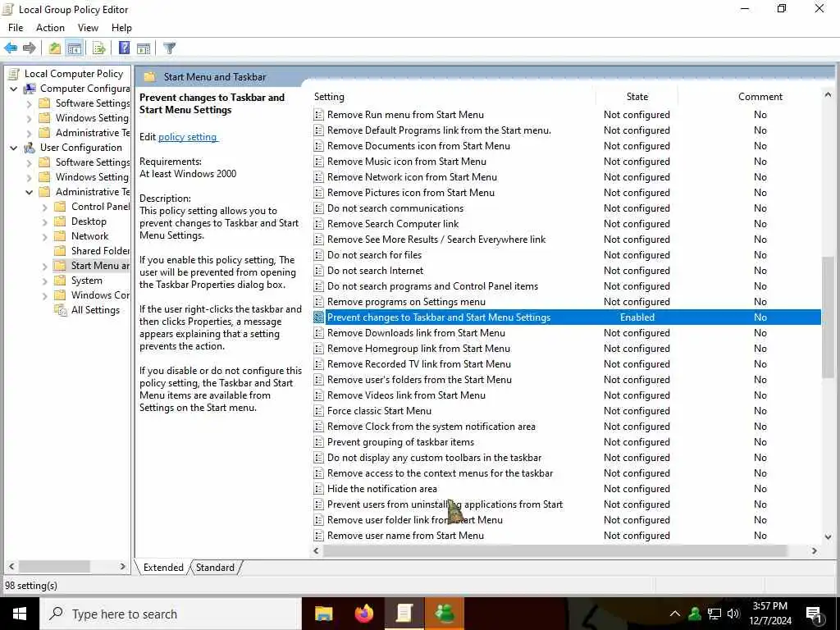Click the Forward arrow toolbar icon
The width and height of the screenshot is (840, 630).
pos(30,48)
